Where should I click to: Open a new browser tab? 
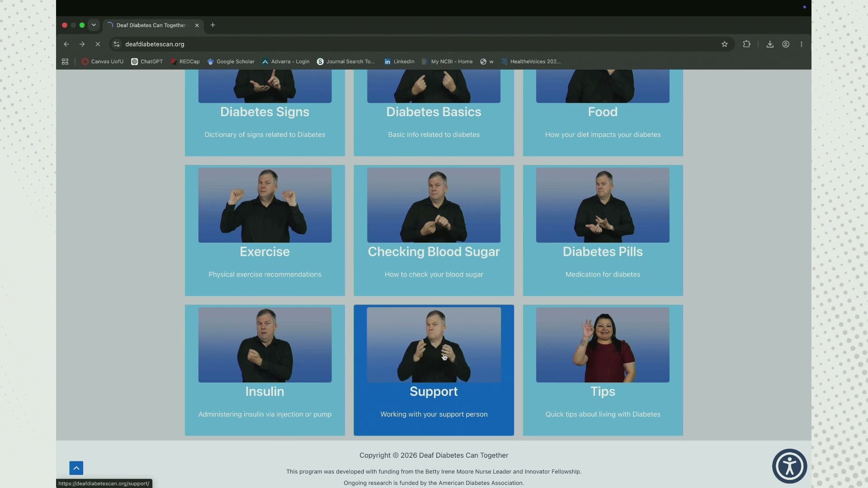click(x=213, y=25)
